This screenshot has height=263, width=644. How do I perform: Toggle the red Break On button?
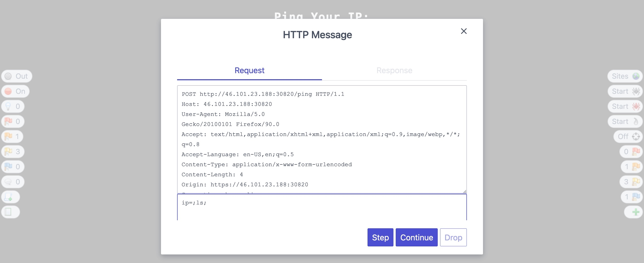15,91
